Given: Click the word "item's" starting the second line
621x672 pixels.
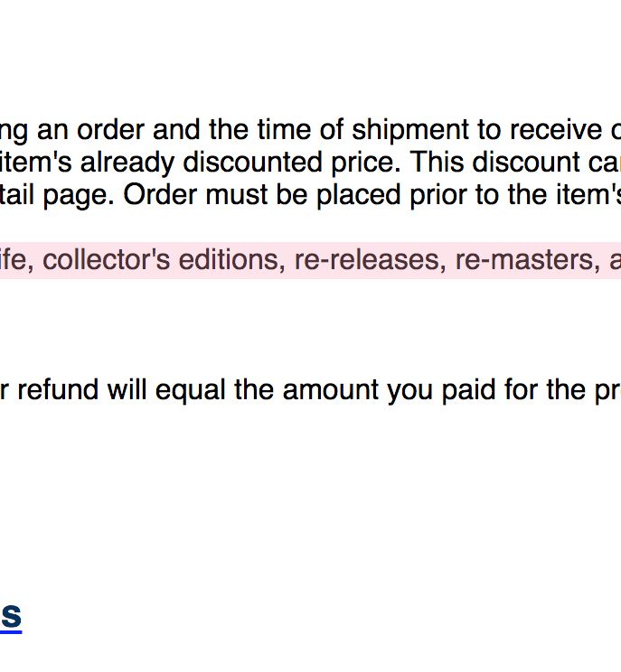Looking at the screenshot, I should tap(35, 163).
